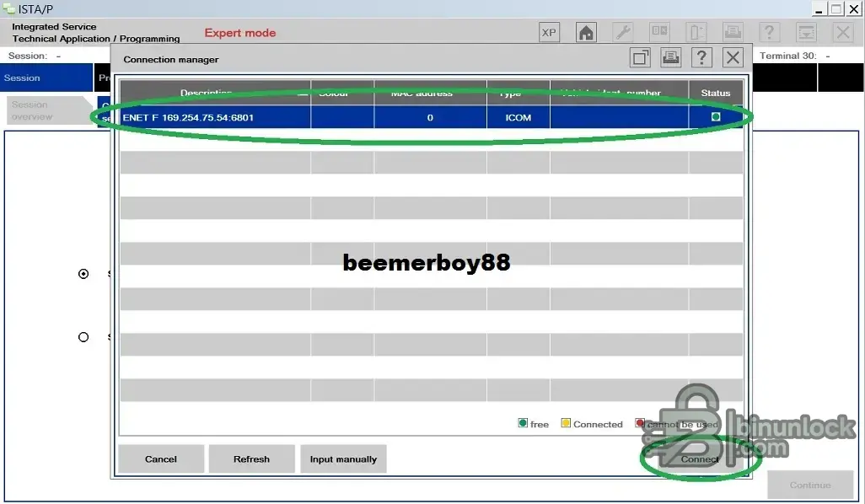Switch to the Session tab
The image size is (865, 504).
pyautogui.click(x=46, y=78)
